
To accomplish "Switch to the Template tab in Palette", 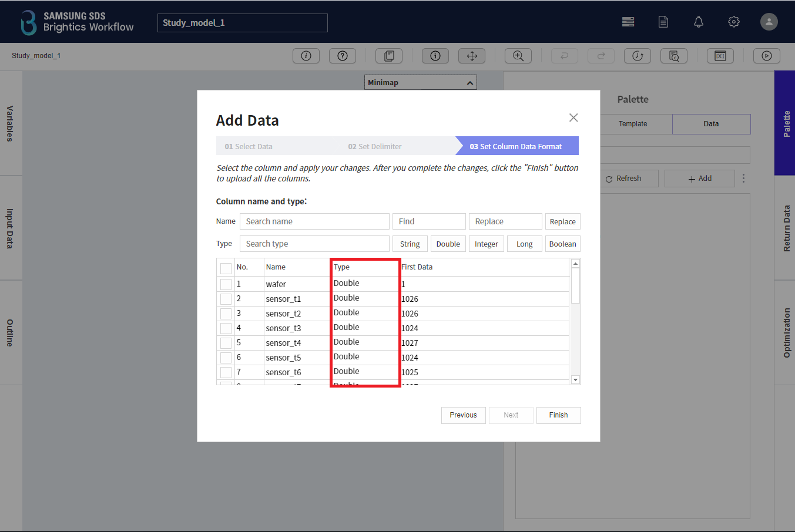I will click(633, 124).
